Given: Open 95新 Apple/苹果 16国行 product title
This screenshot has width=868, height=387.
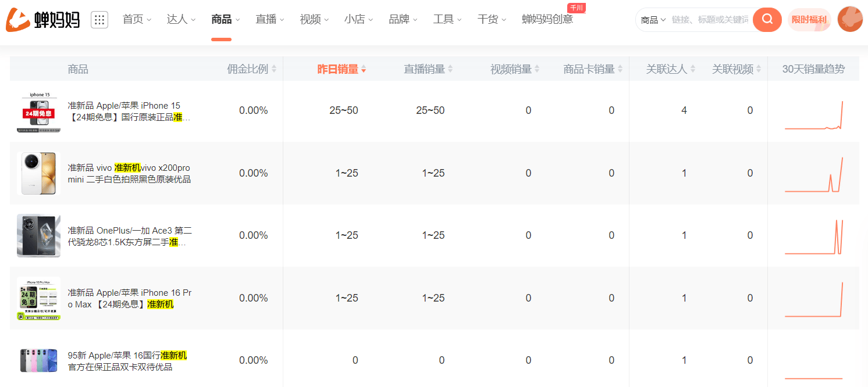Looking at the screenshot, I should click(127, 361).
